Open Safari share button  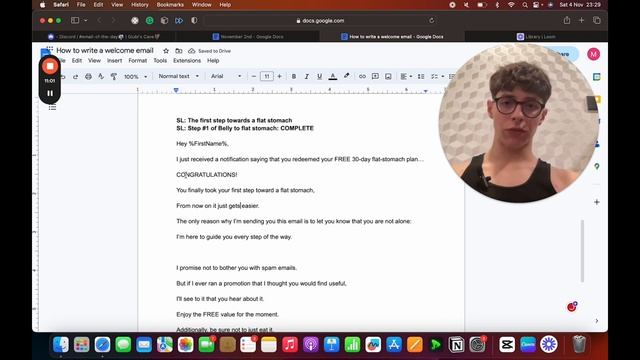point(567,20)
